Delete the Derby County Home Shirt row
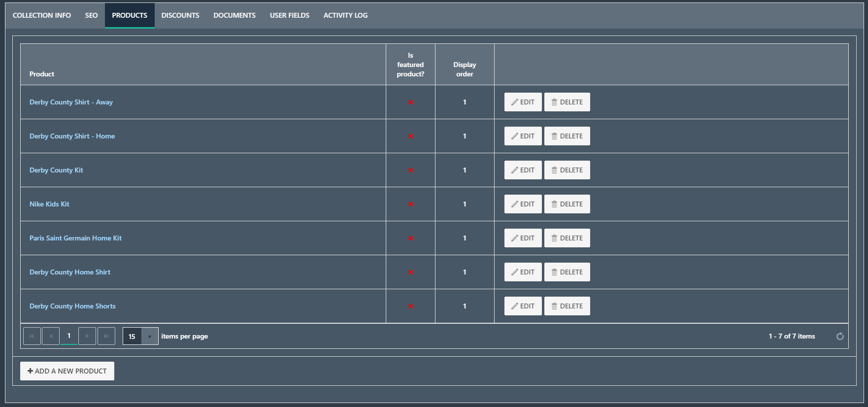 [x=567, y=272]
